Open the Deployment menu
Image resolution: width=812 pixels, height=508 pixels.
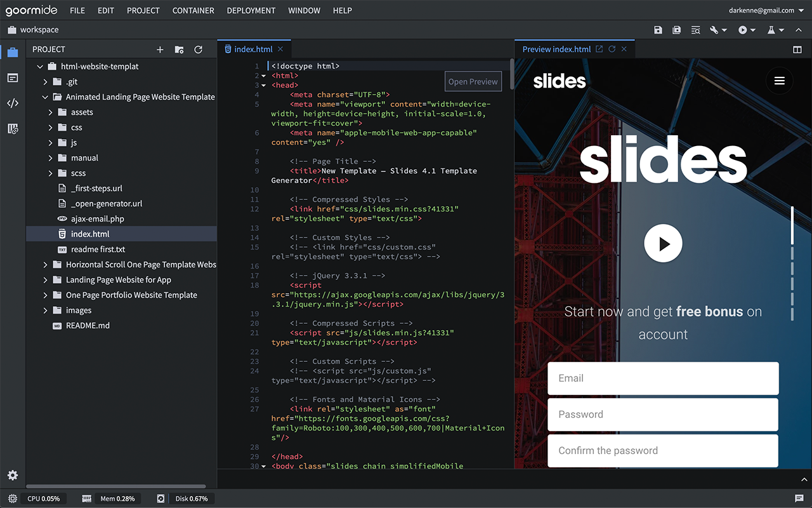[251, 10]
